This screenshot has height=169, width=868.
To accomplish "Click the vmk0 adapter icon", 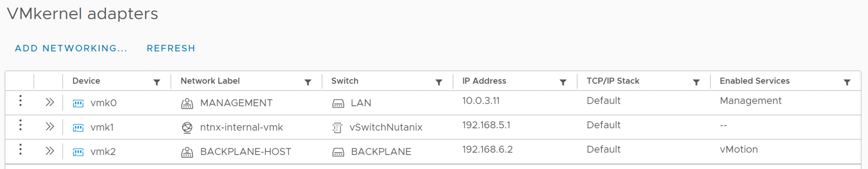I will [78, 103].
